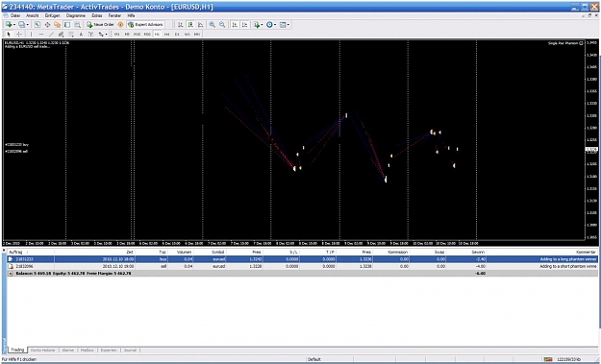
Task: Select the trendline tool
Action: pos(51,34)
